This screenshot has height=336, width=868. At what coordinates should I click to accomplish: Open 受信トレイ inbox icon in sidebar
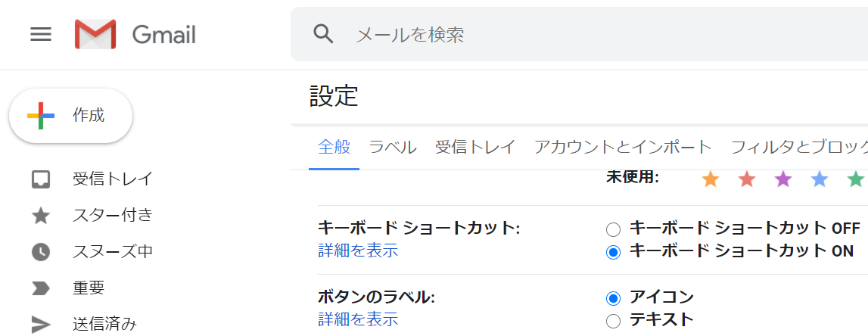tap(41, 179)
